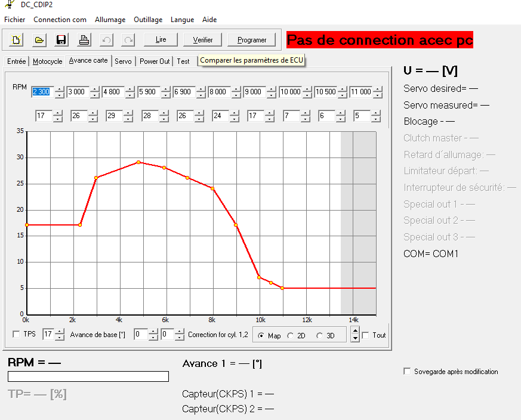Click the curve point at 3000 RPM
Screen dimensions: 521x420
pyautogui.click(x=96, y=178)
